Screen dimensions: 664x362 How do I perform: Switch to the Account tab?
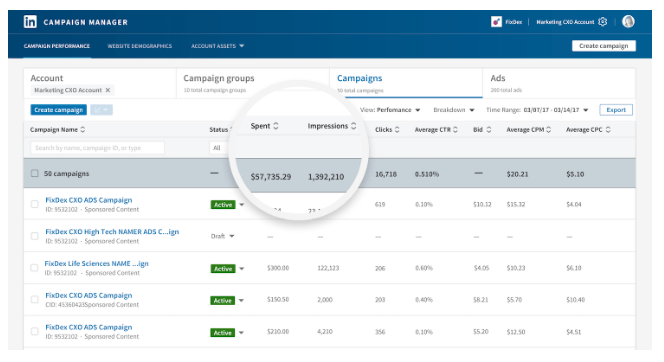point(100,83)
